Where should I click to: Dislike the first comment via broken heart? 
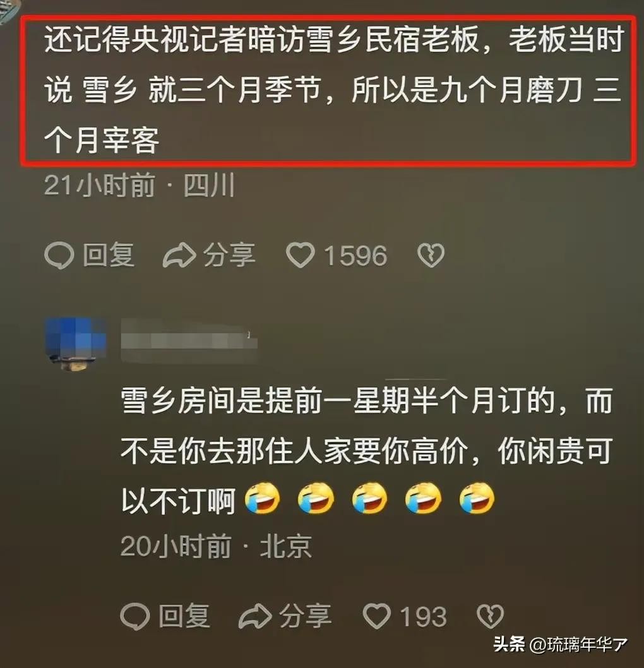pyautogui.click(x=431, y=255)
